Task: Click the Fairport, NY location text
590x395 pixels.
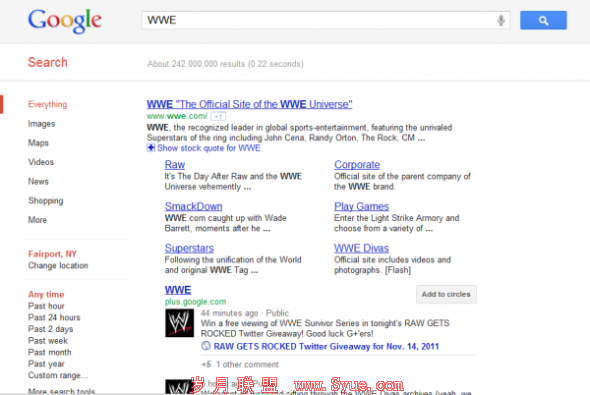Action: 52,254
